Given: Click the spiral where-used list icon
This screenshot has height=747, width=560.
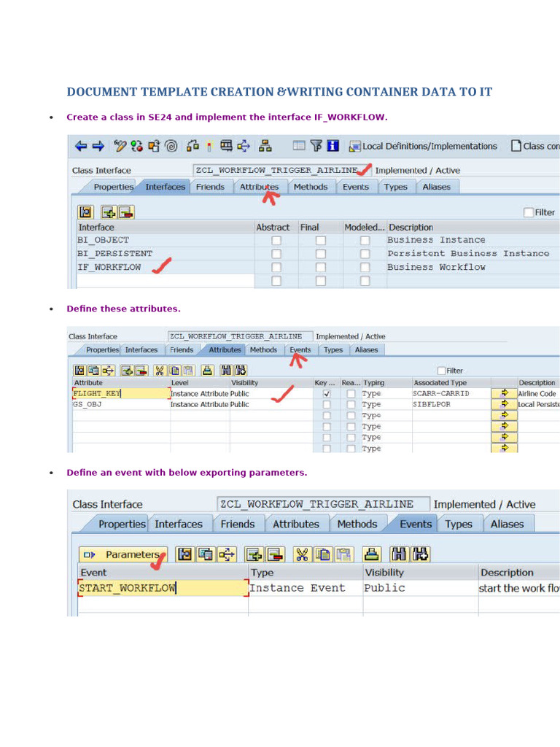Looking at the screenshot, I should [x=171, y=146].
